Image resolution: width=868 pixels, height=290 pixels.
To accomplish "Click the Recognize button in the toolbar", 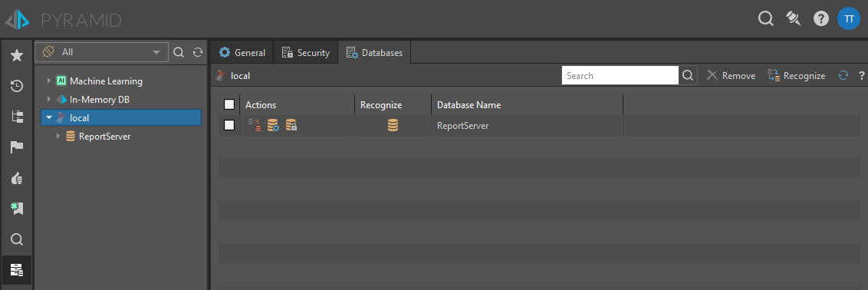I will 796,76.
